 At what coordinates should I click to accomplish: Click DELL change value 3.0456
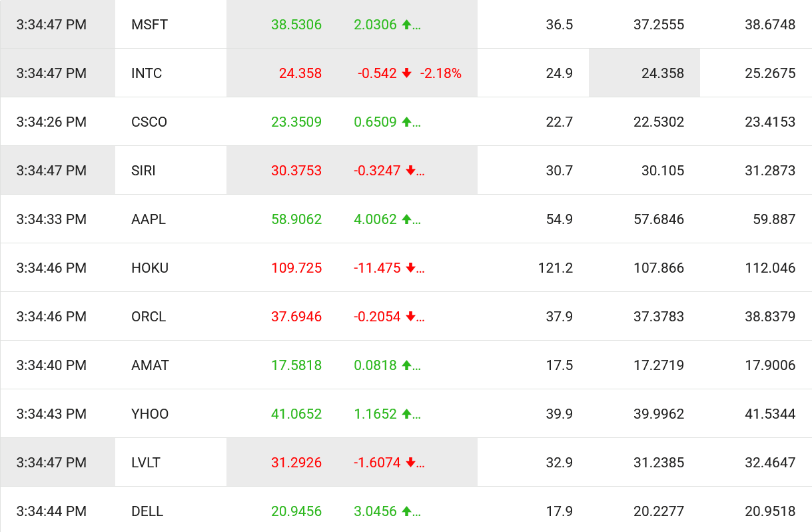[x=375, y=511]
